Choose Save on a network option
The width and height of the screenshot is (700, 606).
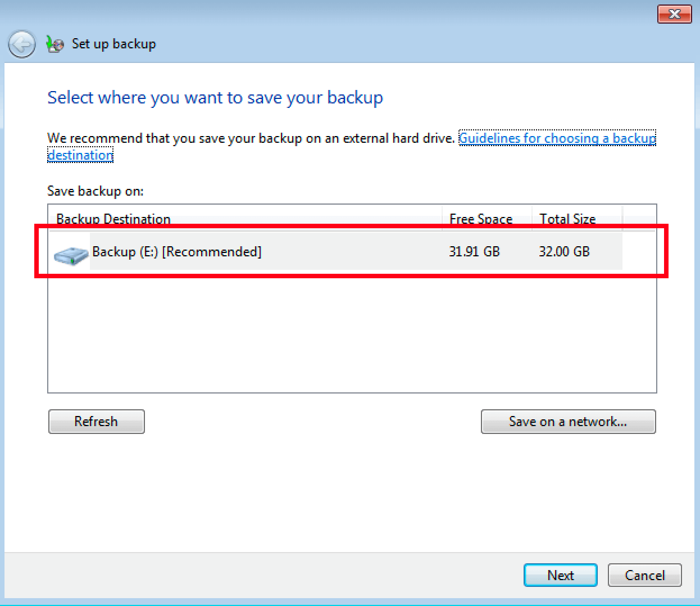click(x=568, y=422)
